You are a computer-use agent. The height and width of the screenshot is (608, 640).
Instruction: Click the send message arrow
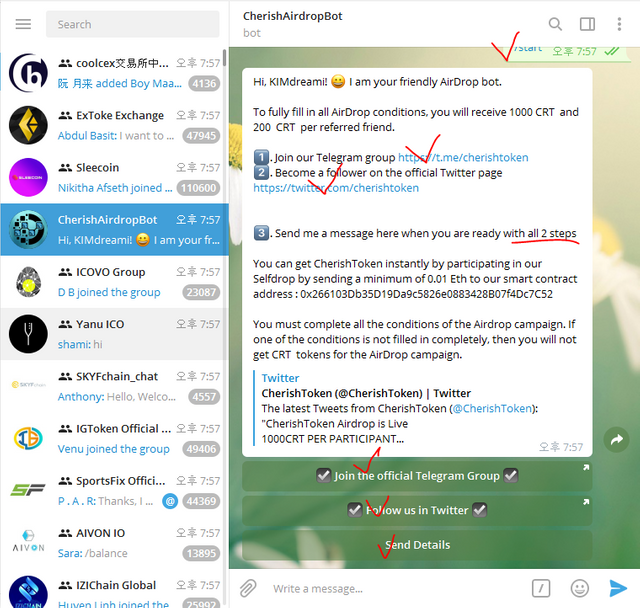tap(618, 588)
